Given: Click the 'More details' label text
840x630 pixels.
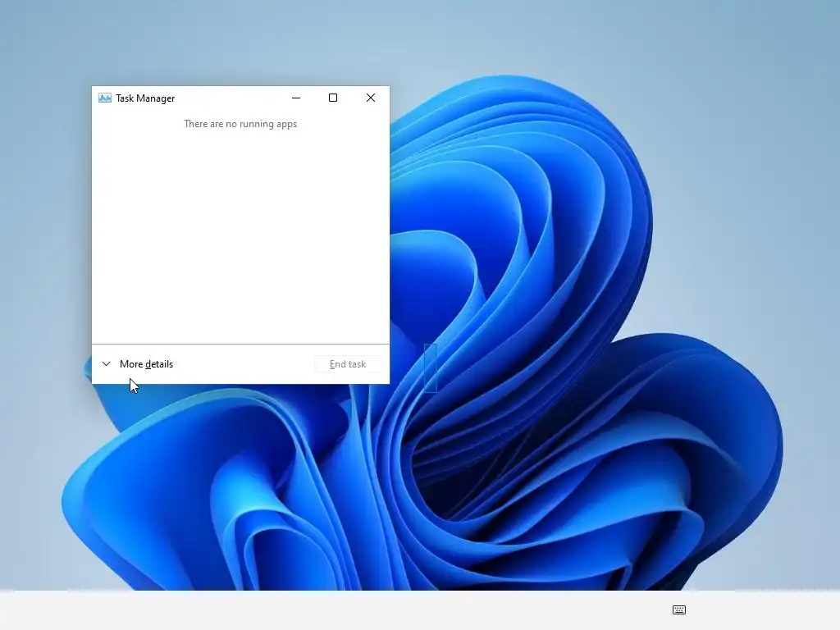Looking at the screenshot, I should click(146, 364).
